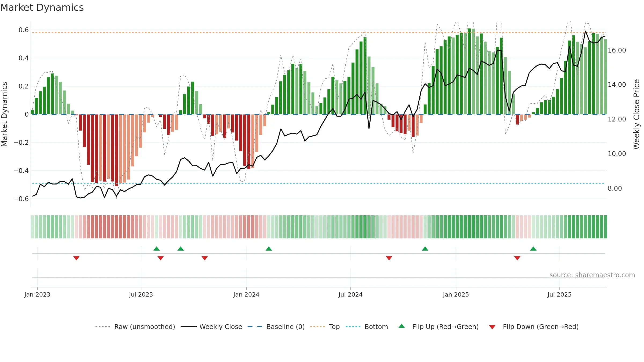Click the Jan 2023 date tick label

point(37,294)
